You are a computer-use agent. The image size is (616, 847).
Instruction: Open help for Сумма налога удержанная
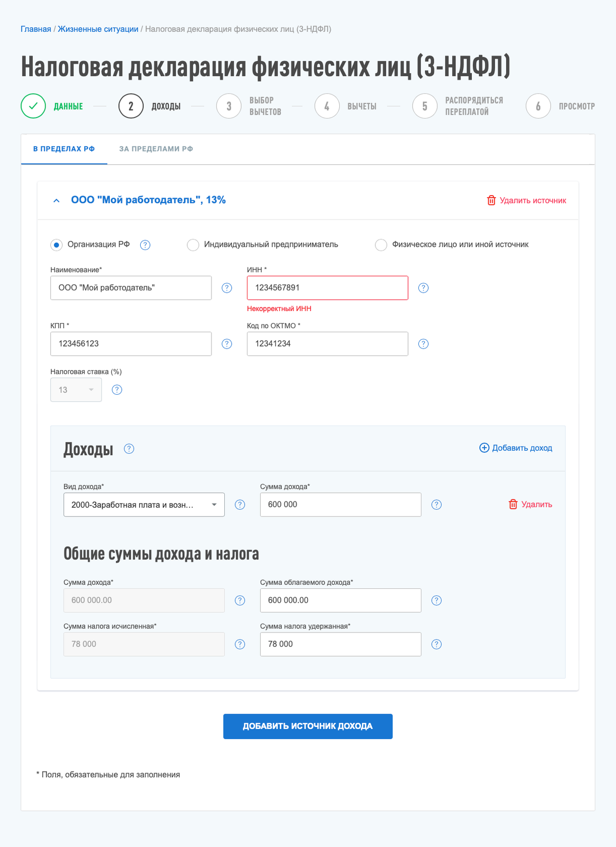point(436,644)
